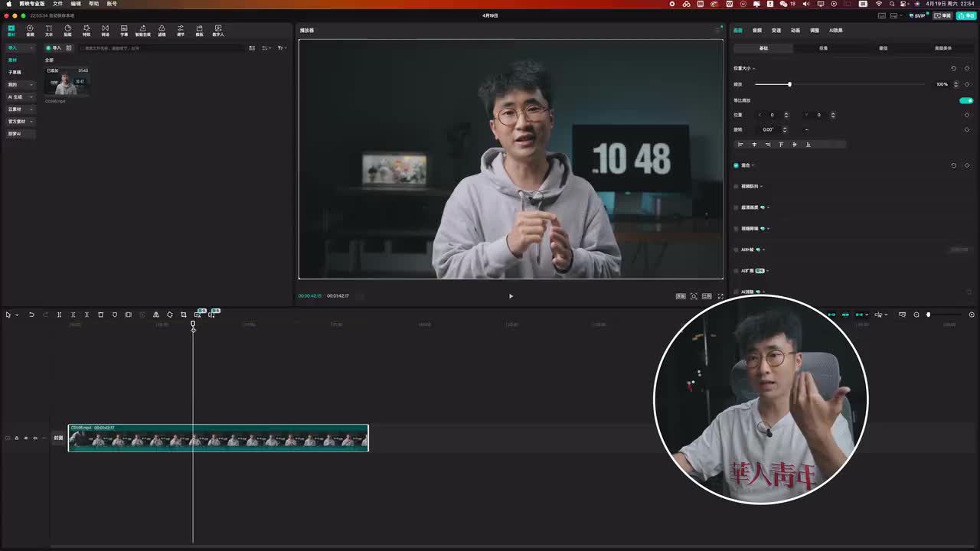Open the 滤镜 (Filters) panel icon
Viewport: 980px width, 551px height.
click(x=162, y=31)
